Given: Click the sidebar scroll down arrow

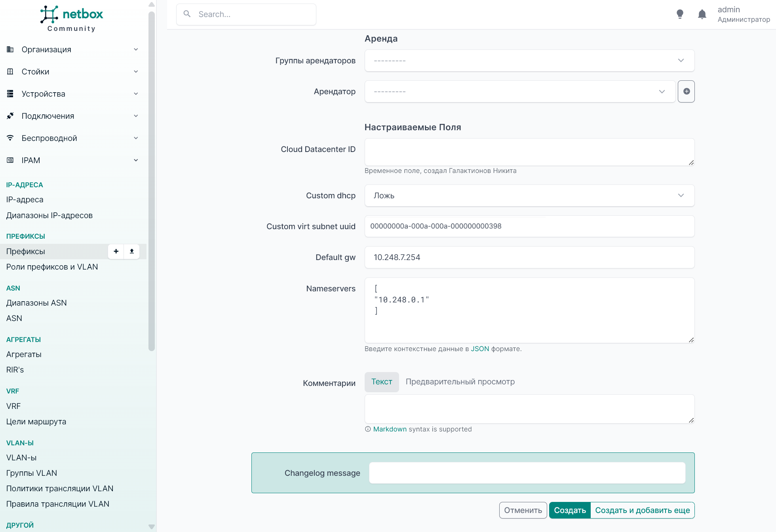Looking at the screenshot, I should 151,527.
